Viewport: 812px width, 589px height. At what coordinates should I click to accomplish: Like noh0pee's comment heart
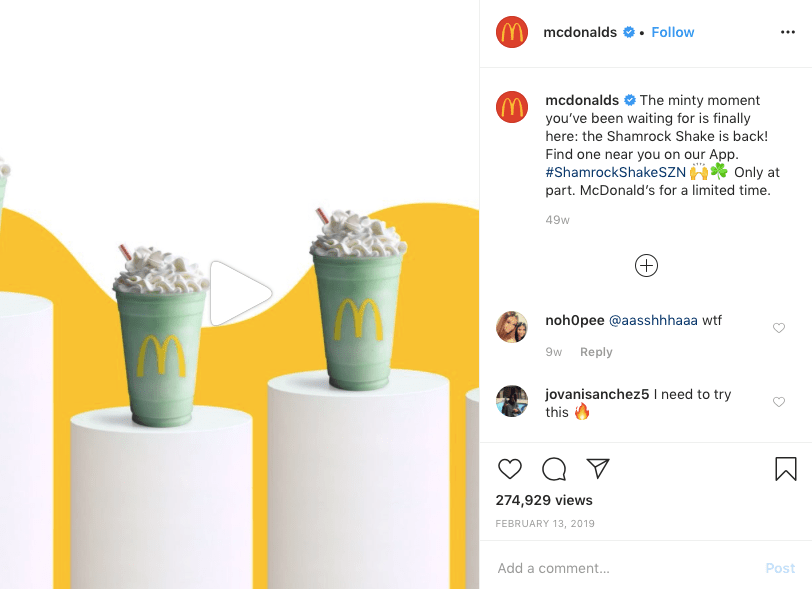[779, 328]
